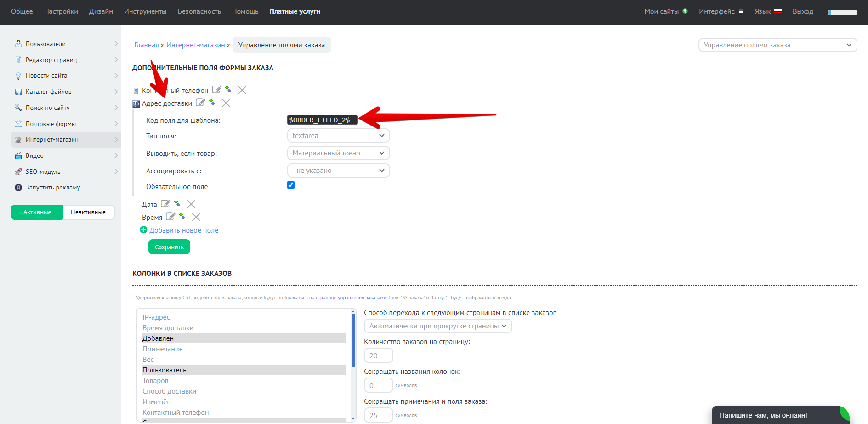Remove Контактный телефон field with X
The image size is (868, 424).
point(242,90)
